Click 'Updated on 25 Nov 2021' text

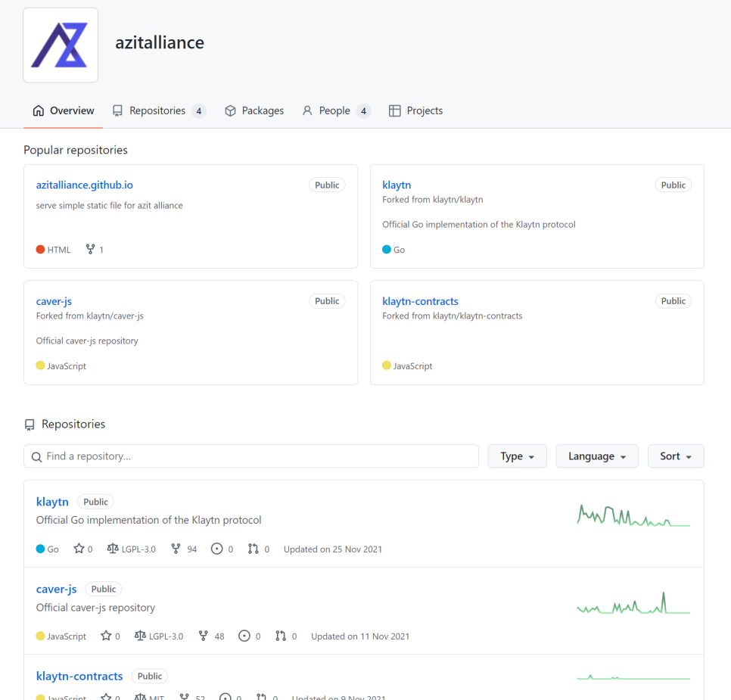tap(333, 549)
